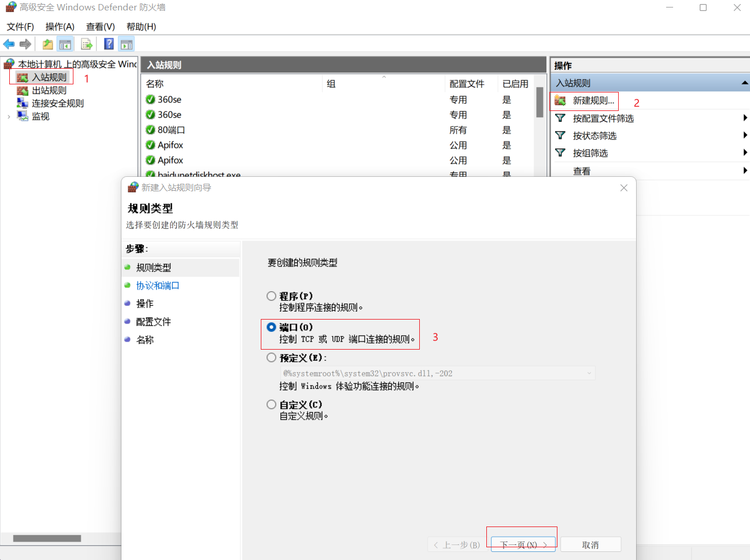Select 入站规则 in the console tree

tap(49, 77)
